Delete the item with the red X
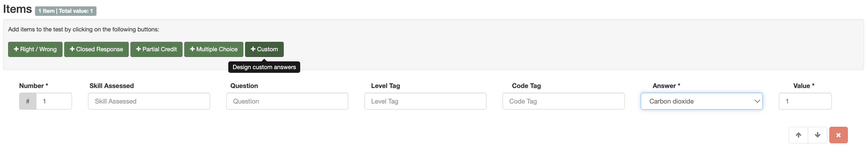This screenshot has height=147, width=868. click(838, 135)
